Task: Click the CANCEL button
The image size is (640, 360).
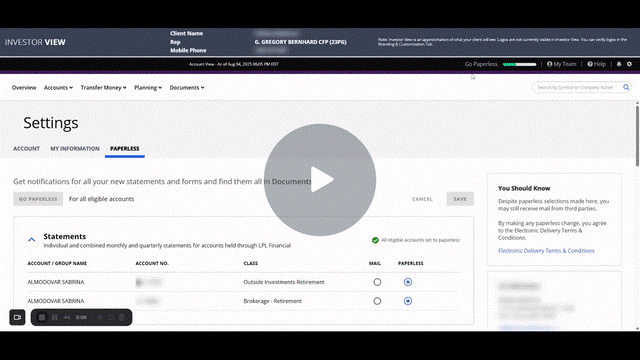Action: pos(422,199)
